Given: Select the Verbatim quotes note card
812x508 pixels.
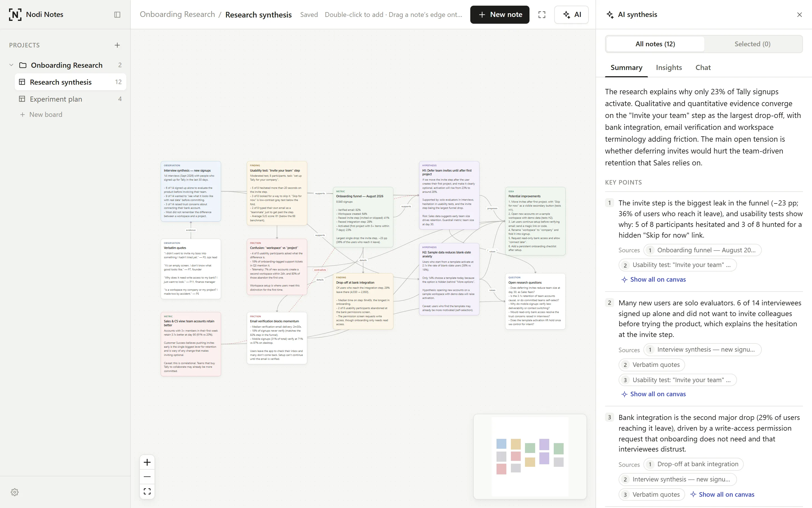Looking at the screenshot, I should [191, 269].
